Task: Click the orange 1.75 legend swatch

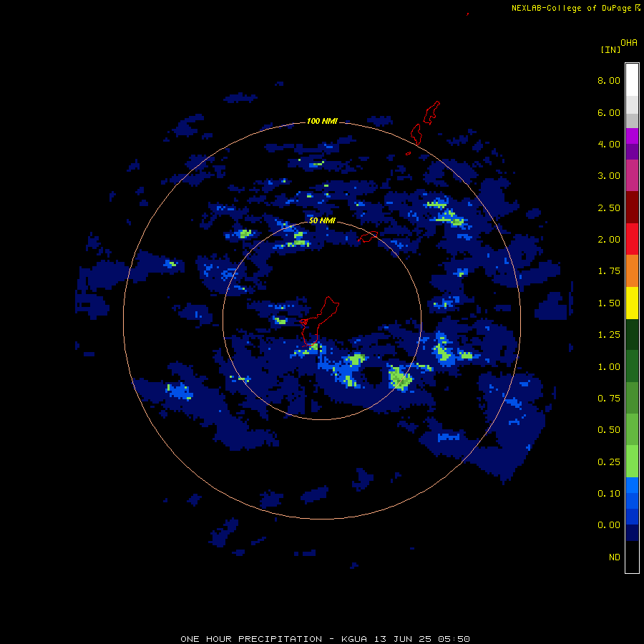Action: pyautogui.click(x=632, y=270)
